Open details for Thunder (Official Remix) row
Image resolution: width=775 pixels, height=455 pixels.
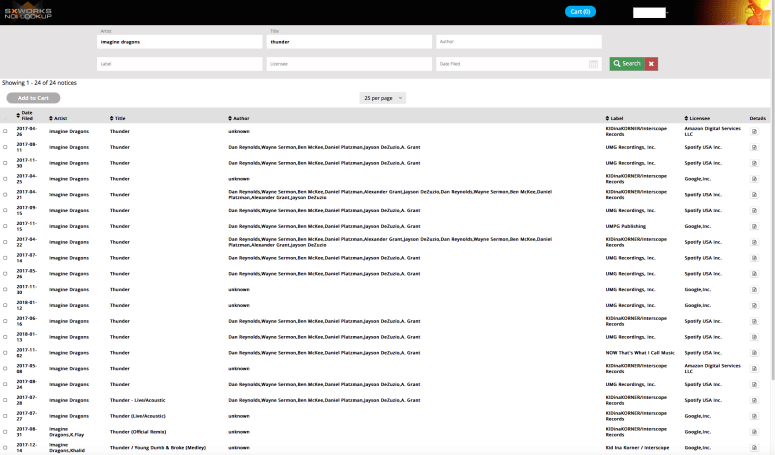[754, 431]
